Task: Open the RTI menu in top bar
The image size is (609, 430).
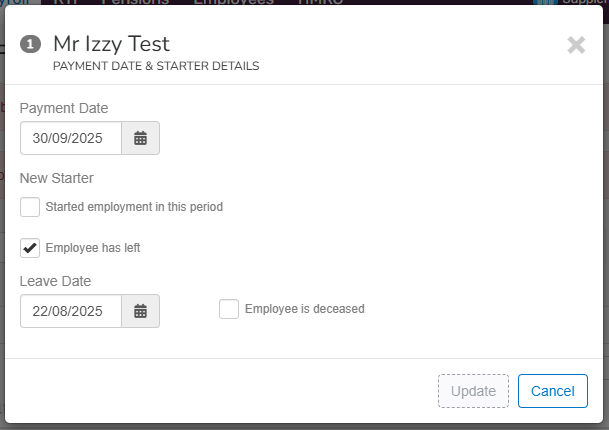Action: click(66, 3)
